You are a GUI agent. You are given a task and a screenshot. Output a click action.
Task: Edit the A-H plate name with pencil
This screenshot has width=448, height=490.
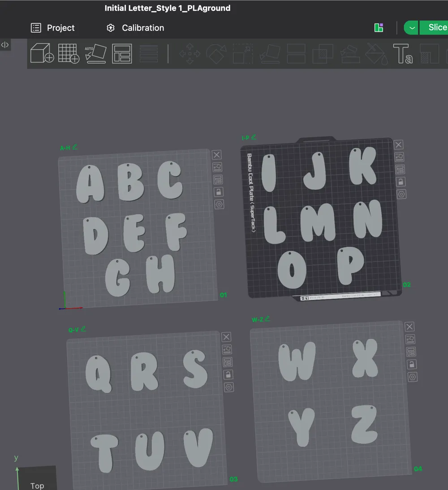[75, 146]
